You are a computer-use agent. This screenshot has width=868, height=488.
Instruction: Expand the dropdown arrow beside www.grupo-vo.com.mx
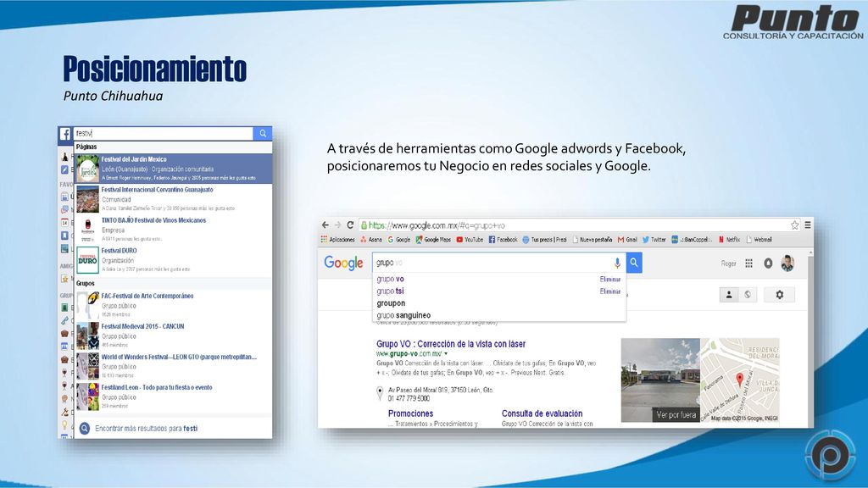(446, 353)
